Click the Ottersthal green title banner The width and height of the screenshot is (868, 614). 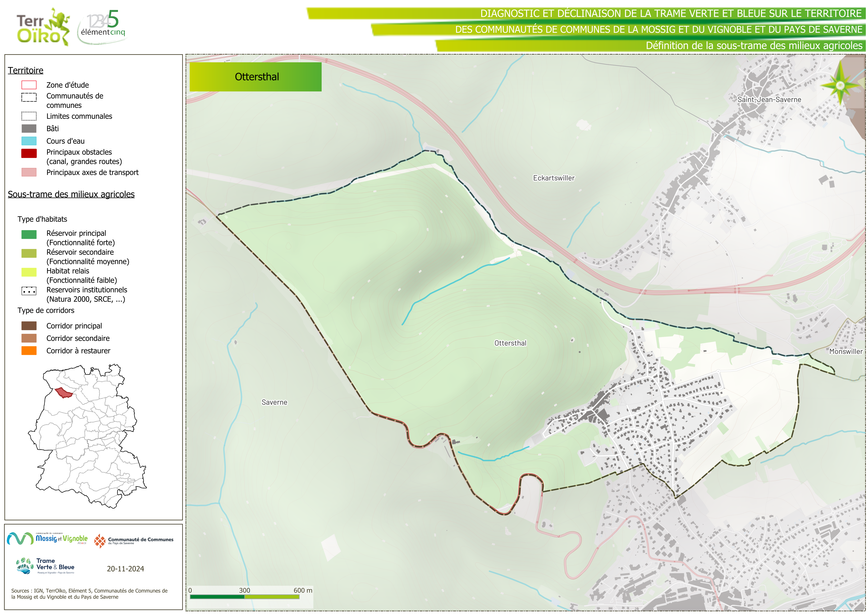click(x=255, y=77)
